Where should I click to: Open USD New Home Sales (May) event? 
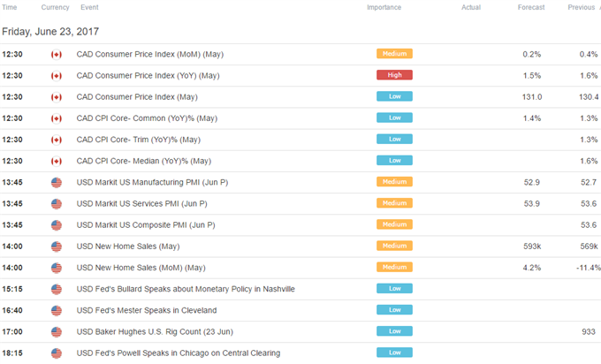(x=128, y=246)
